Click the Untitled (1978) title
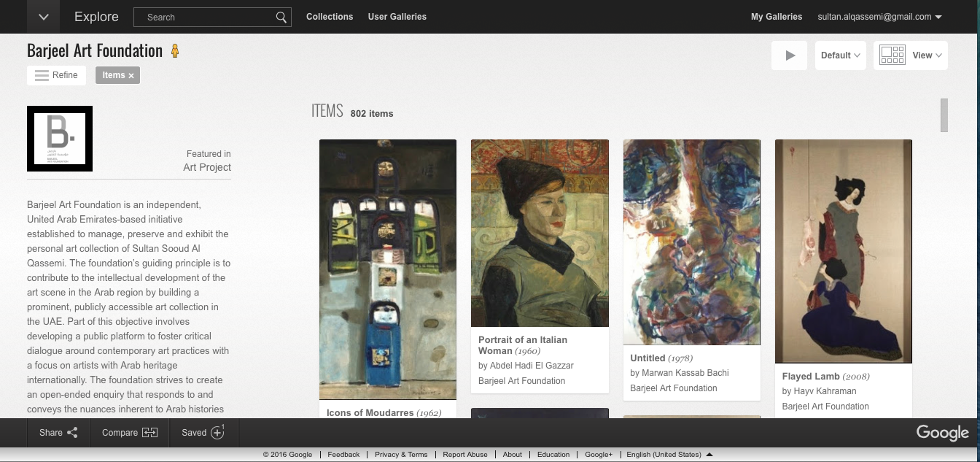 click(661, 358)
